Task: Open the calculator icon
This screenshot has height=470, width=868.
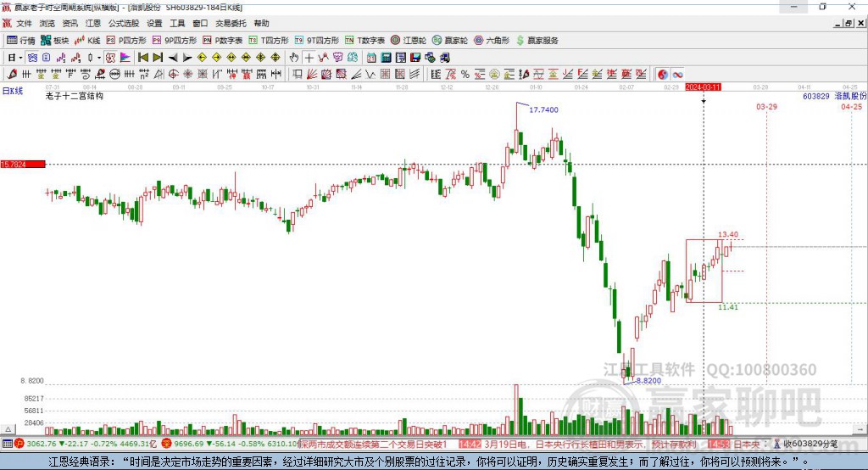Action: [386, 58]
